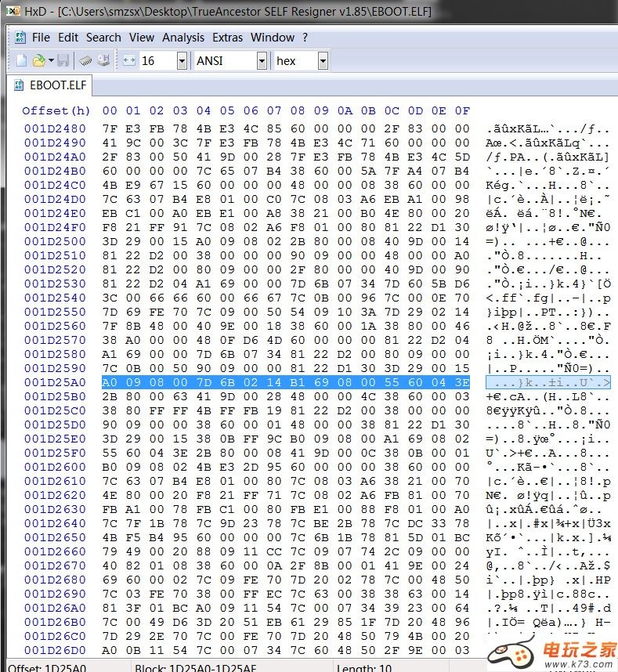
Task: Click the HxD document icon in menu bar
Action: point(19,38)
